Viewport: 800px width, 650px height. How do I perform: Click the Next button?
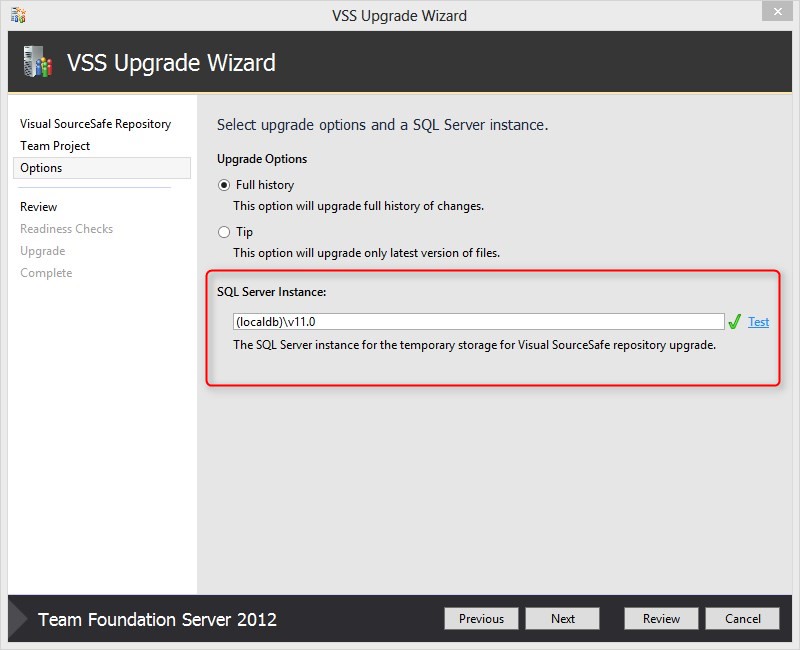[x=562, y=618]
